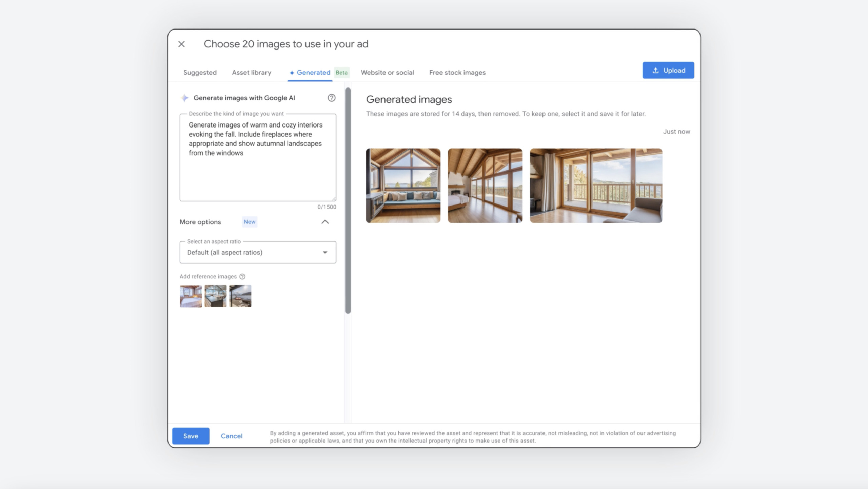Viewport: 868px width, 489px height.
Task: Open the aspect ratio dropdown
Action: [258, 252]
